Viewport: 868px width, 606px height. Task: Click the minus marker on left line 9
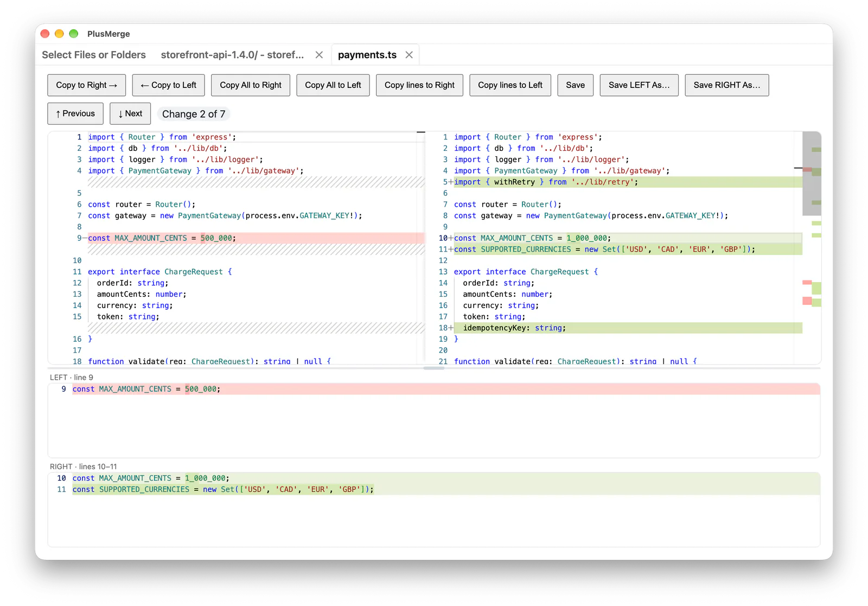click(x=85, y=238)
